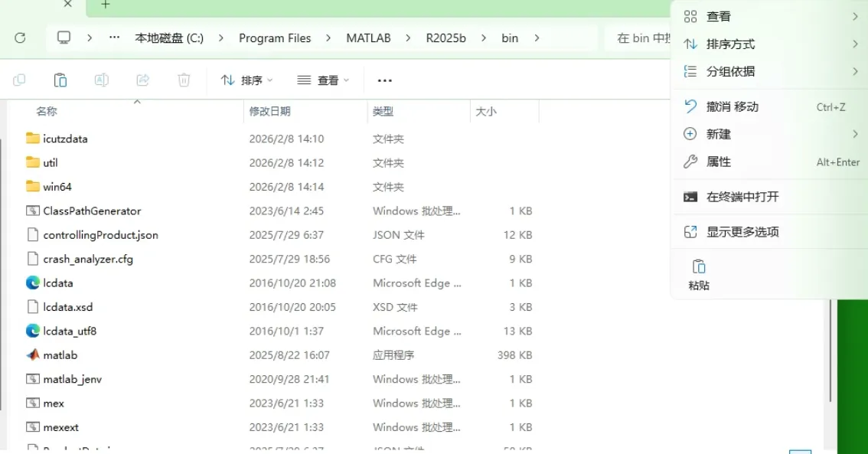The height and width of the screenshot is (454, 868).
Task: Click the This PC monitor icon
Action: (x=64, y=38)
